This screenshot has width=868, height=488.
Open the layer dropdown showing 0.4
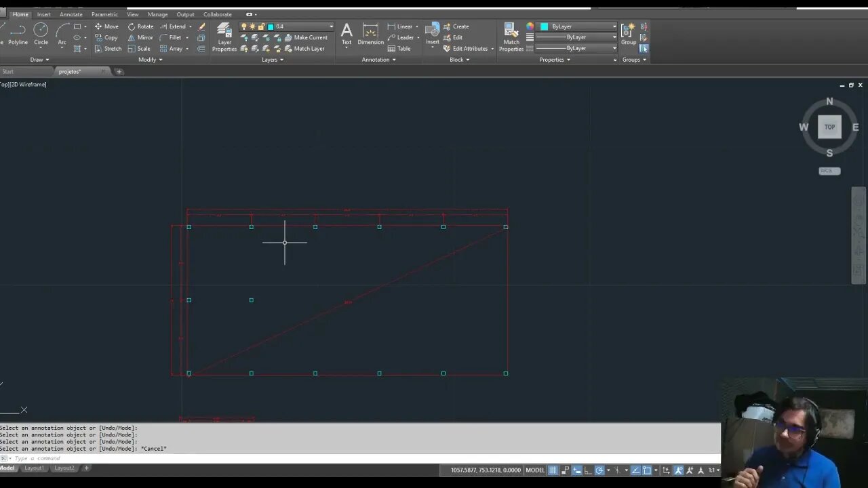click(288, 26)
